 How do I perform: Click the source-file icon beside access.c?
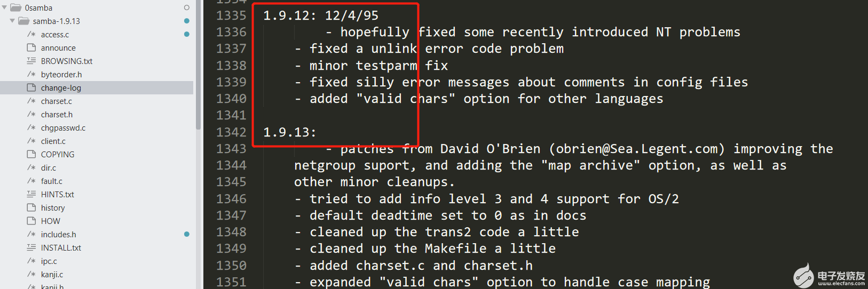coord(31,34)
